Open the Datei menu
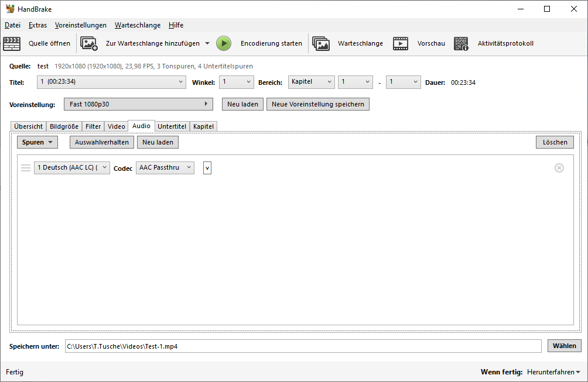 (12, 25)
